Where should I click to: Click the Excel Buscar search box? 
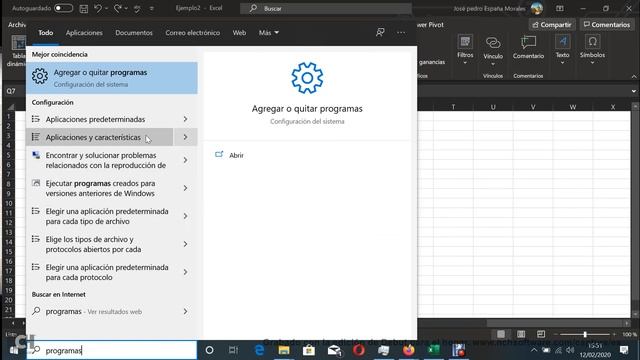[x=326, y=8]
